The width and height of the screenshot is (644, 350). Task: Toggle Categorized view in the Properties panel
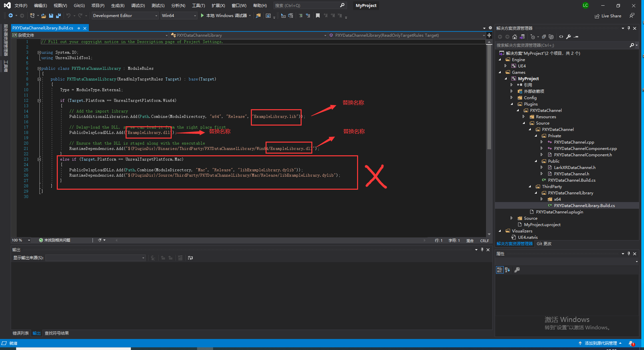tap(500, 270)
